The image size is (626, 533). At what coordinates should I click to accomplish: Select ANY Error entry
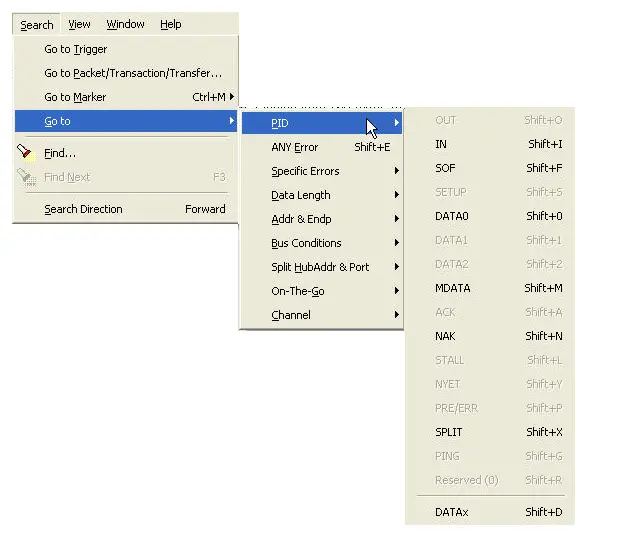(295, 147)
